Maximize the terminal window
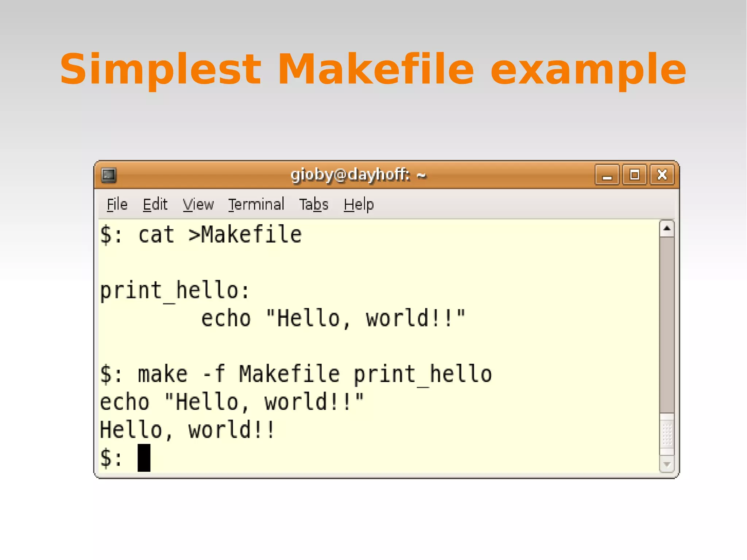The width and height of the screenshot is (747, 560). 634,175
